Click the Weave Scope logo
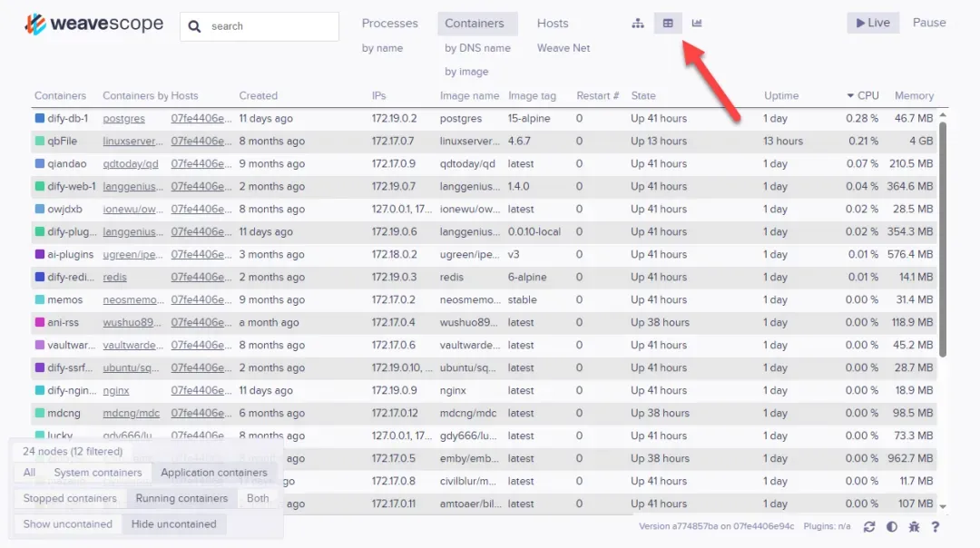The height and width of the screenshot is (548, 980). point(94,24)
